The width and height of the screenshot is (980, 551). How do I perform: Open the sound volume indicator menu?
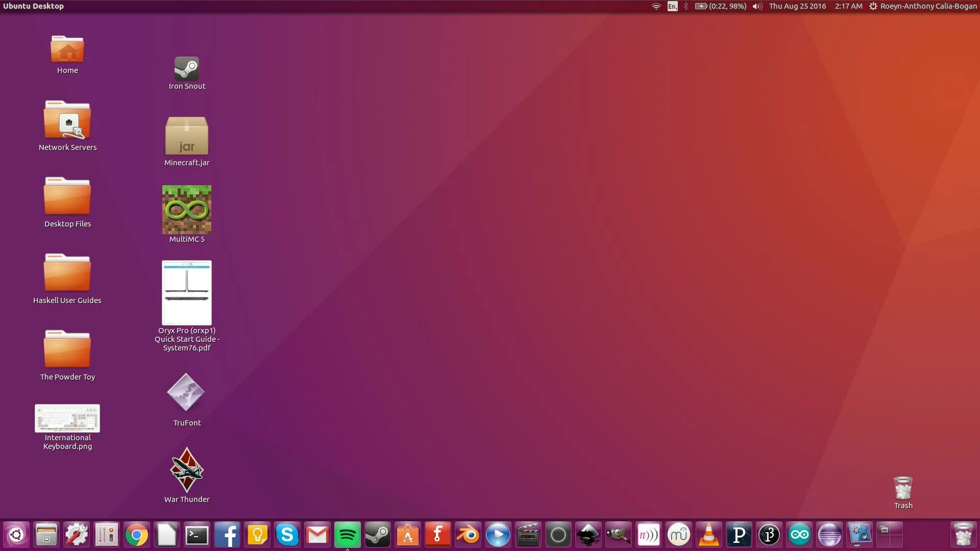pyautogui.click(x=757, y=6)
